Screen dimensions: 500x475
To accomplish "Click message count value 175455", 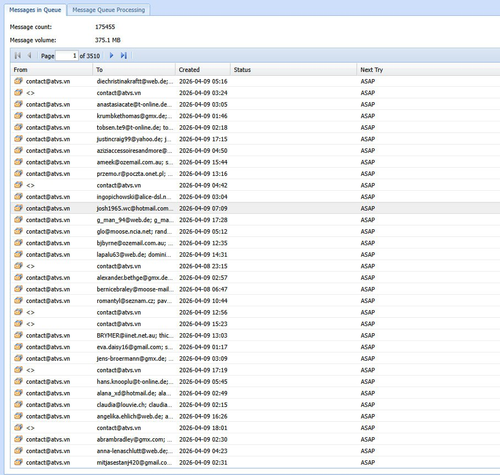I will coord(105,27).
